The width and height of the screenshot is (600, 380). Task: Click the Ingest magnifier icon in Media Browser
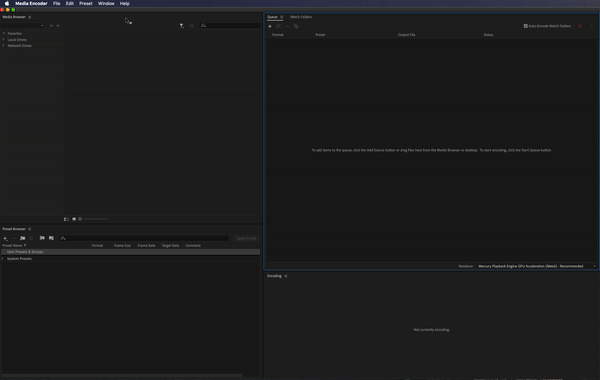point(192,26)
